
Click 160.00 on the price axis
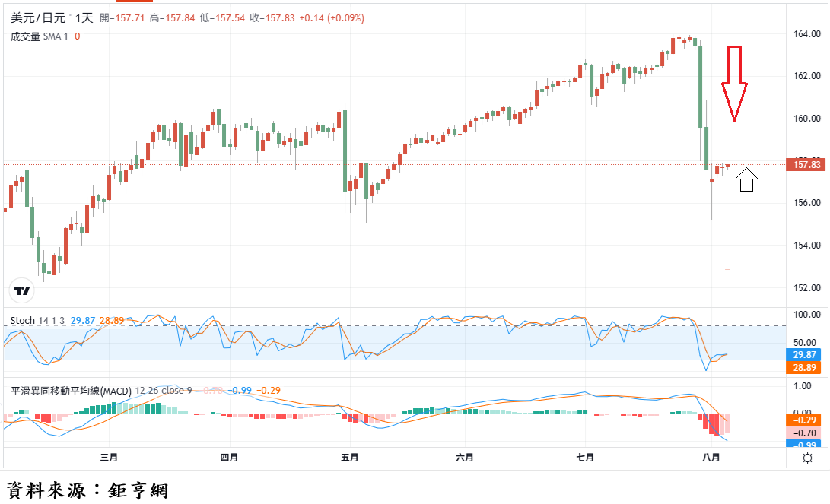pos(806,118)
